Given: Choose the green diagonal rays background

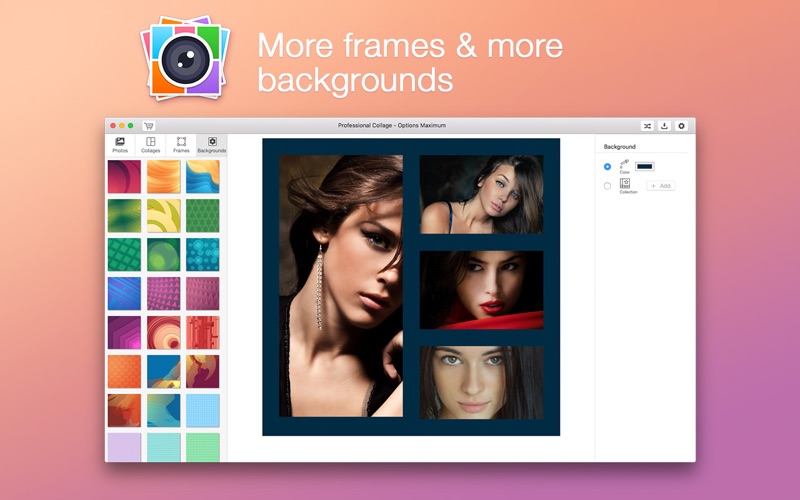Looking at the screenshot, I should point(124,215).
